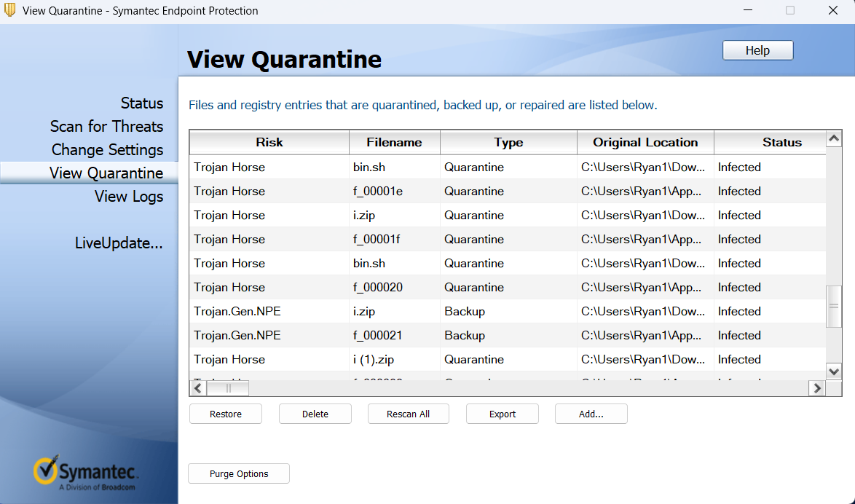855x504 pixels.
Task: Click the Export button
Action: point(503,414)
